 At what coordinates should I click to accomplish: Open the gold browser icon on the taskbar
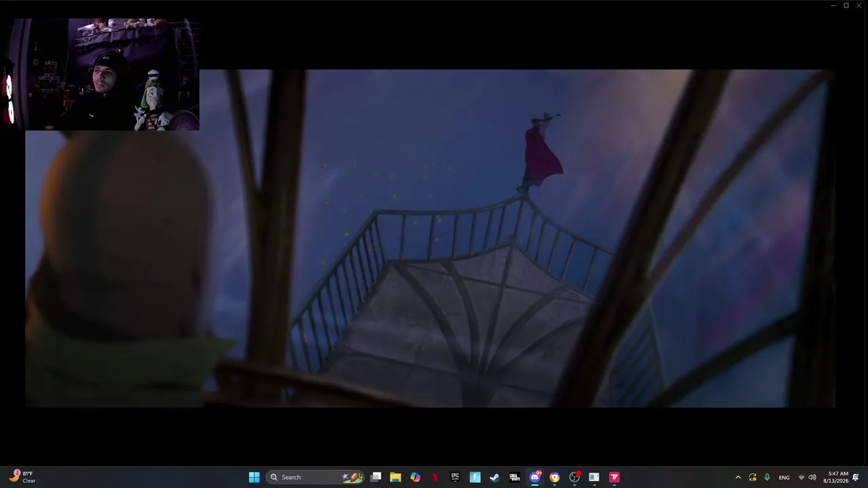554,477
